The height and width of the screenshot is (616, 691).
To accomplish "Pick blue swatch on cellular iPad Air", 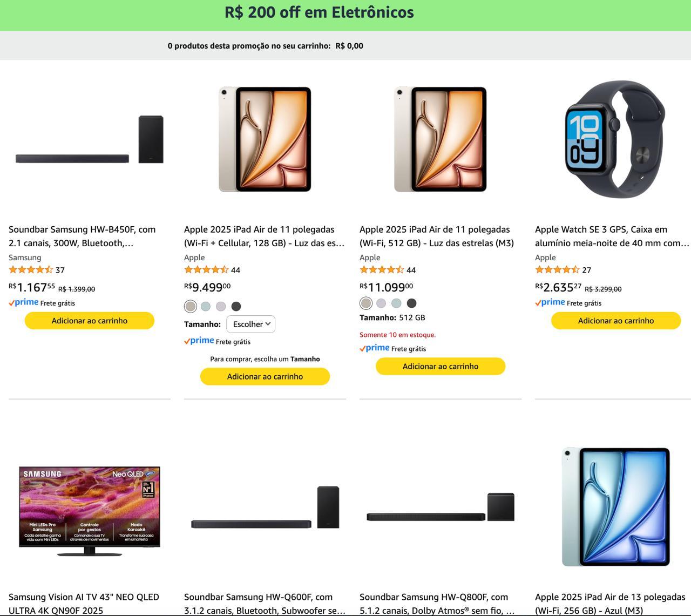I will pos(206,306).
